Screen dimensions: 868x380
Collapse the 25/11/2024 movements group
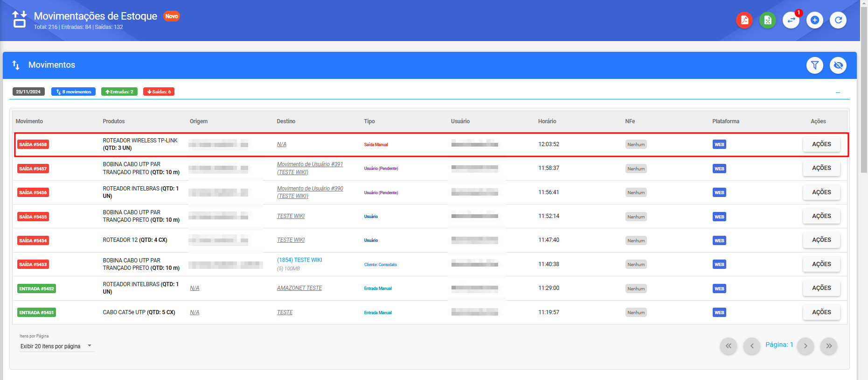pos(838,92)
